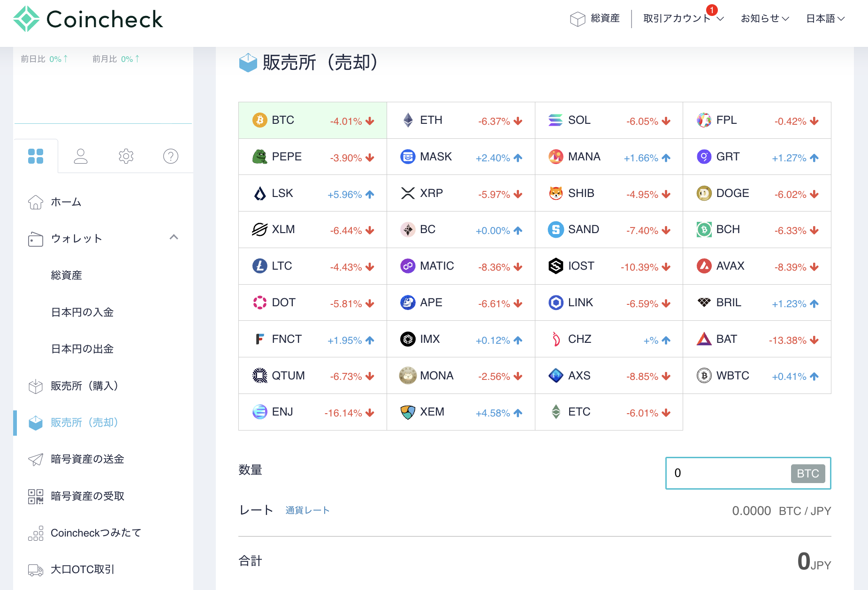
Task: Select the dashboard grid icon tab
Action: 36,156
